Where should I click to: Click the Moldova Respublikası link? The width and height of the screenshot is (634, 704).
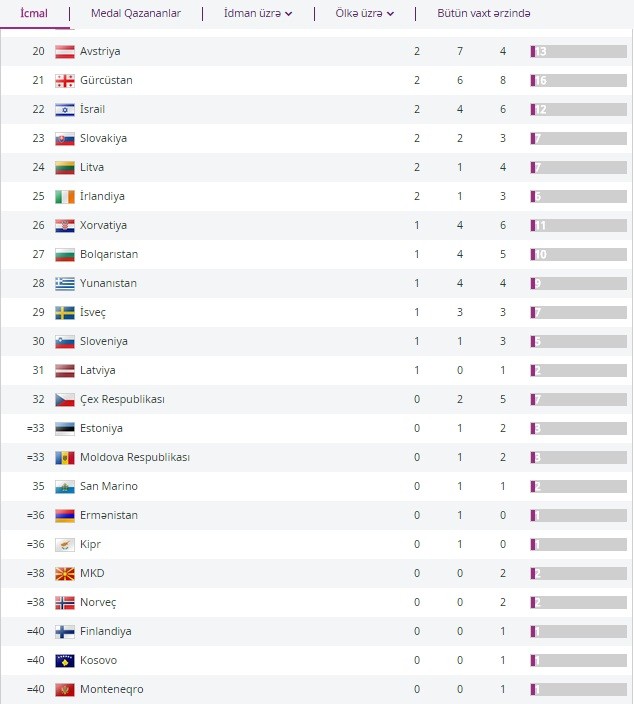(x=134, y=457)
